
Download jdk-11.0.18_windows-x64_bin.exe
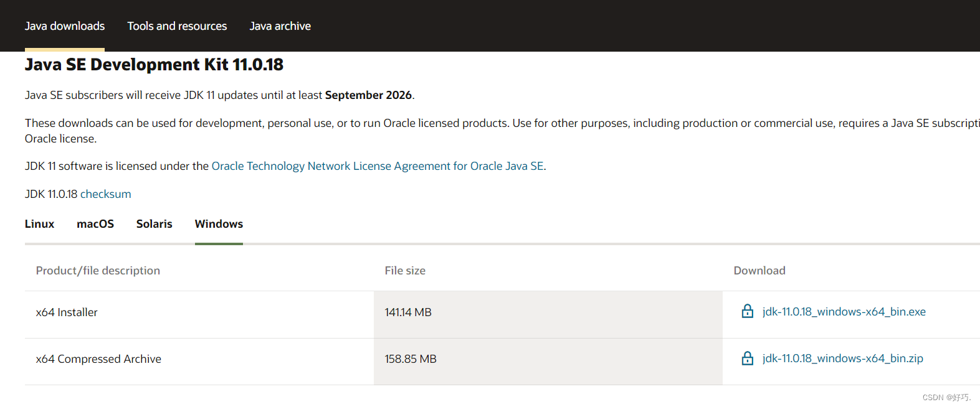(844, 312)
